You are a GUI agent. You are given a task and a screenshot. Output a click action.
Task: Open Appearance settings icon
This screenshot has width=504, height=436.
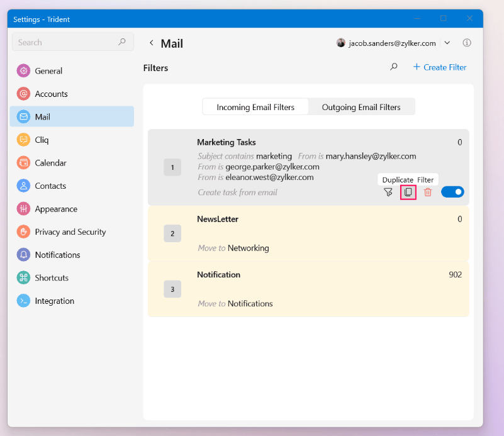coord(23,209)
